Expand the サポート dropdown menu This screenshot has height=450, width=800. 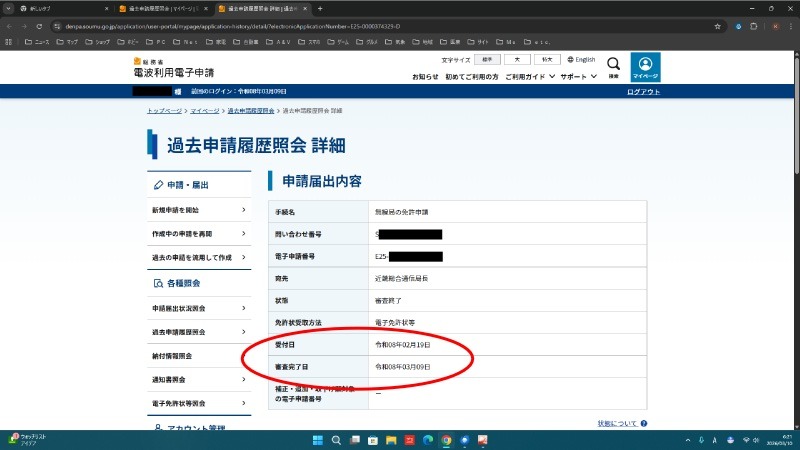[x=578, y=76]
